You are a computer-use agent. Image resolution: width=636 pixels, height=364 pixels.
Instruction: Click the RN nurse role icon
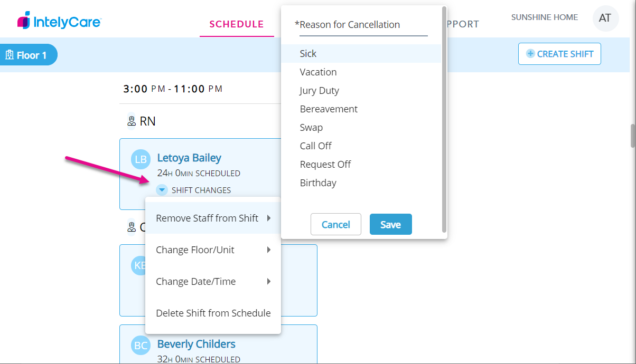(132, 121)
